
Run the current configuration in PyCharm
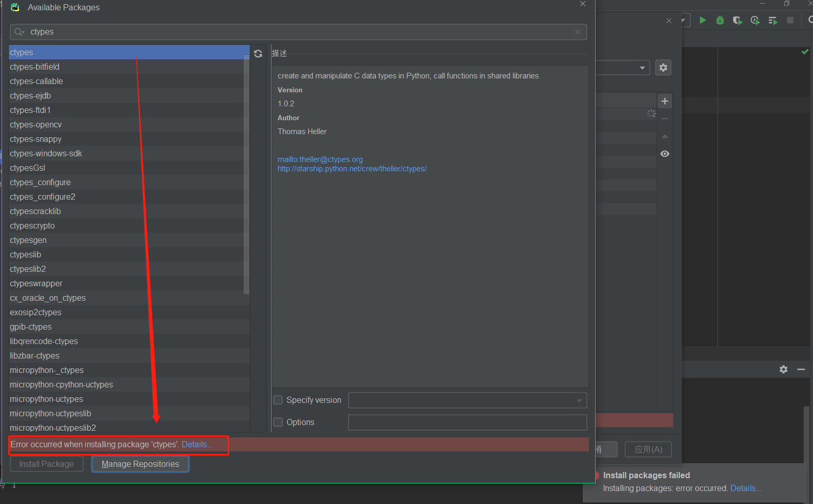703,20
